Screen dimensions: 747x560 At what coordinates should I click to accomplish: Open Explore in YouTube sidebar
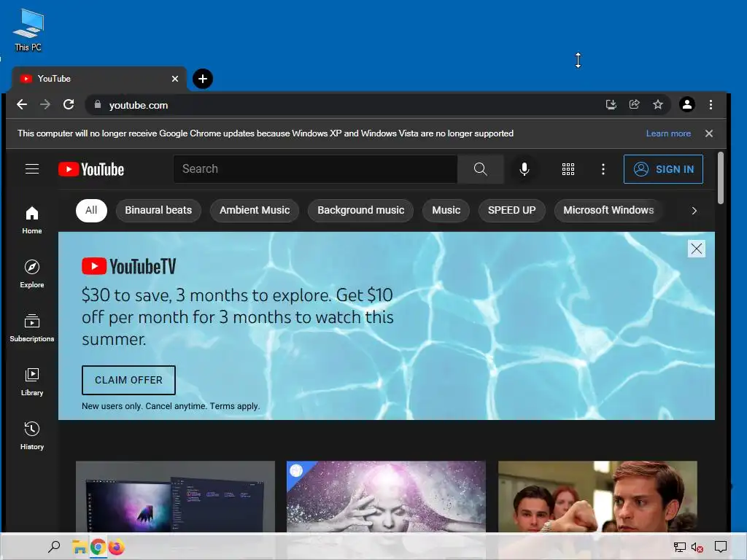tap(32, 274)
